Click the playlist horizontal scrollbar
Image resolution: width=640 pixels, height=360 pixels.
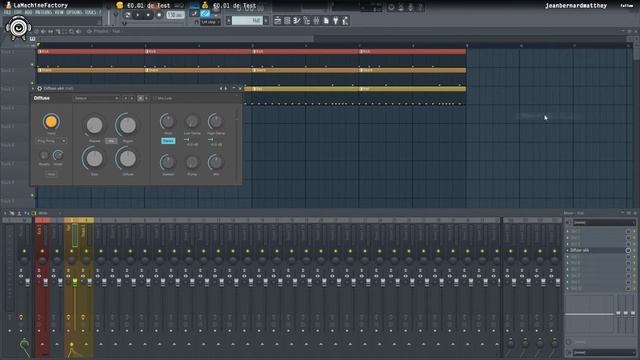(x=175, y=39)
